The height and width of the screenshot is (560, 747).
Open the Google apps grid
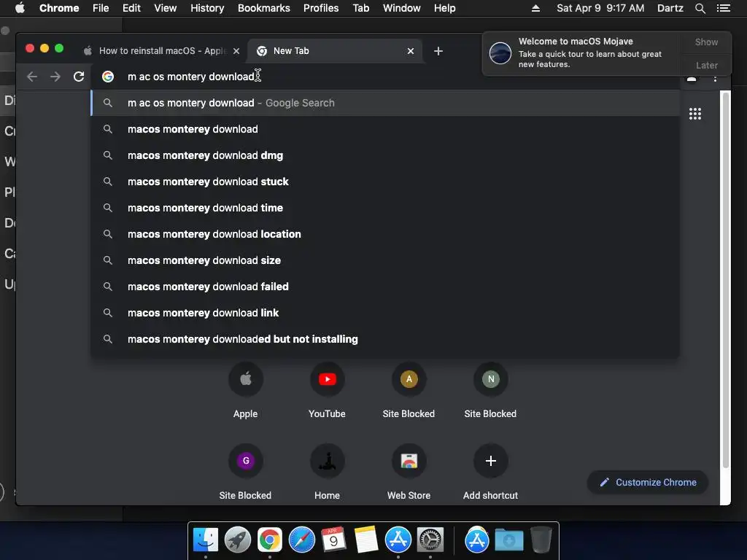(695, 114)
